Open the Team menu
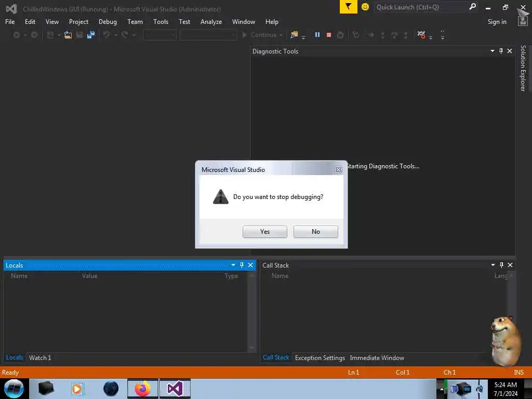The width and height of the screenshot is (532, 399). coord(135,22)
